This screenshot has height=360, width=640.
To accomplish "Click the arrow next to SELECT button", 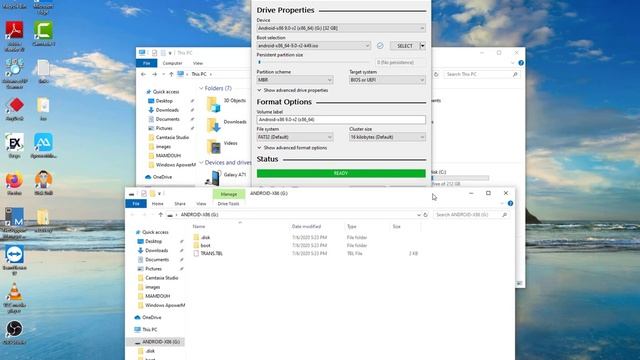I will (x=422, y=46).
